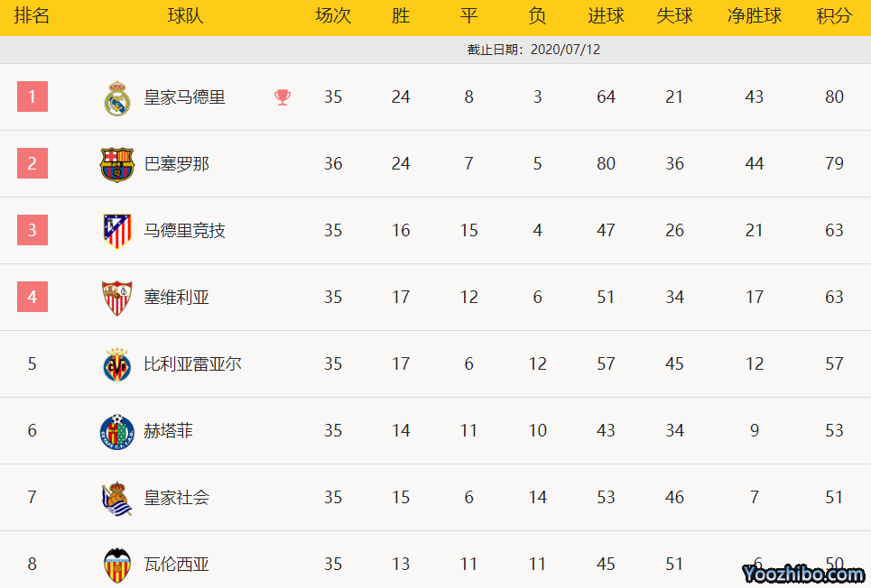Click the 截止日期 2020/07/12 date text

[533, 50]
